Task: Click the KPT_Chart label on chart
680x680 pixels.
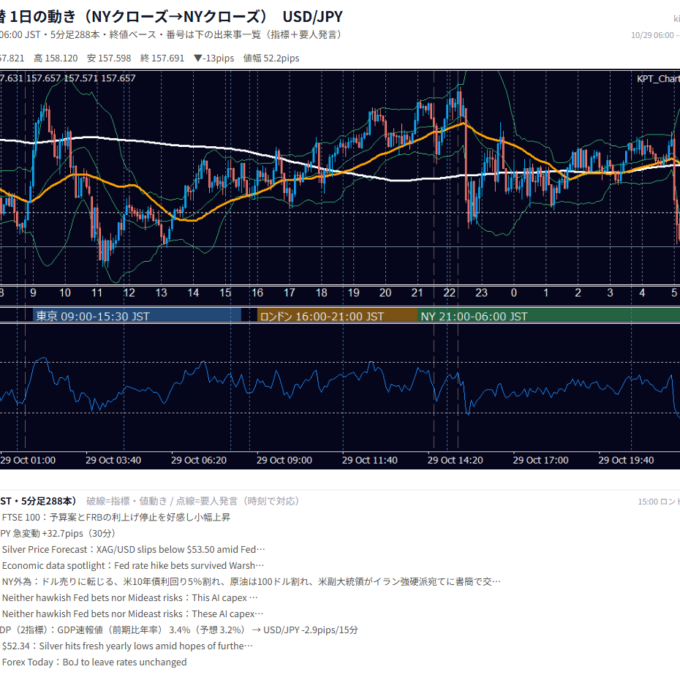Action: (658, 78)
